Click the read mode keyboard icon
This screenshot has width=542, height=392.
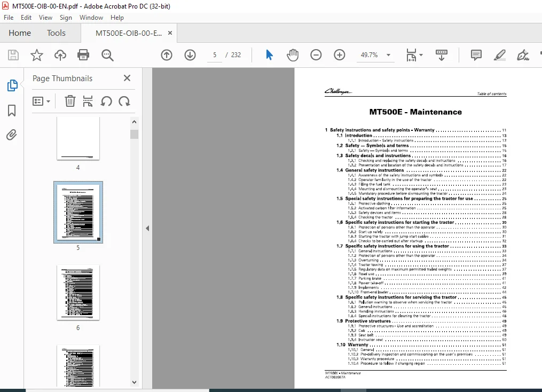pos(442,55)
